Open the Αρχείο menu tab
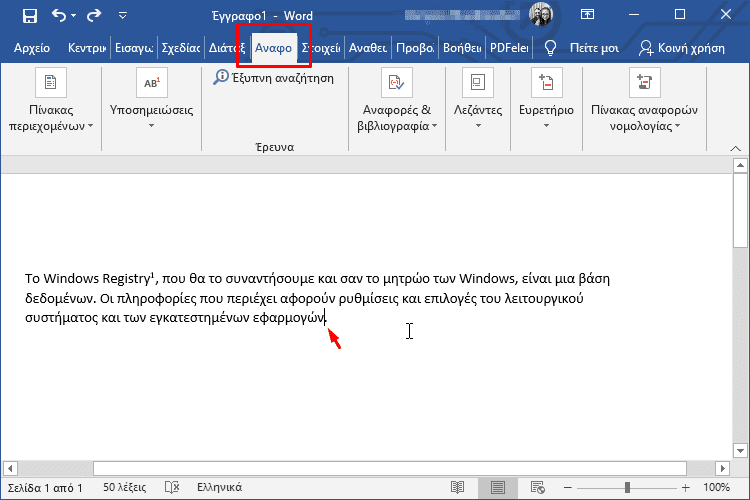750x500 pixels. [x=32, y=48]
